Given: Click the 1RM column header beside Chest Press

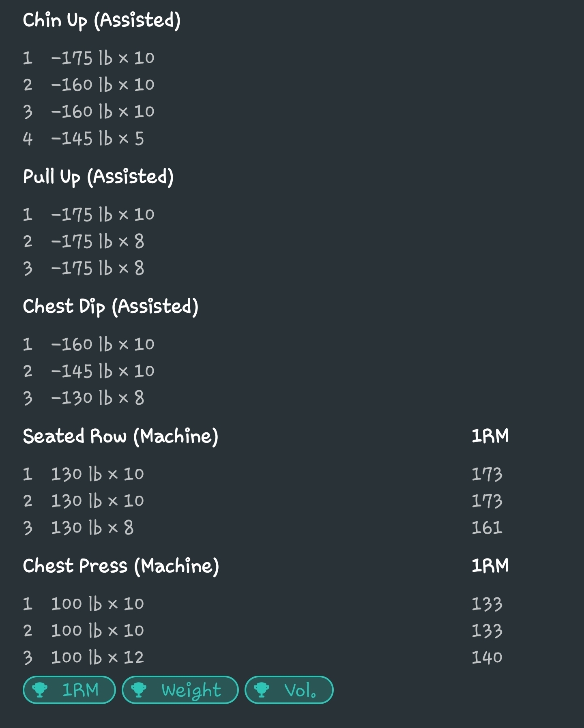Looking at the screenshot, I should tap(490, 566).
